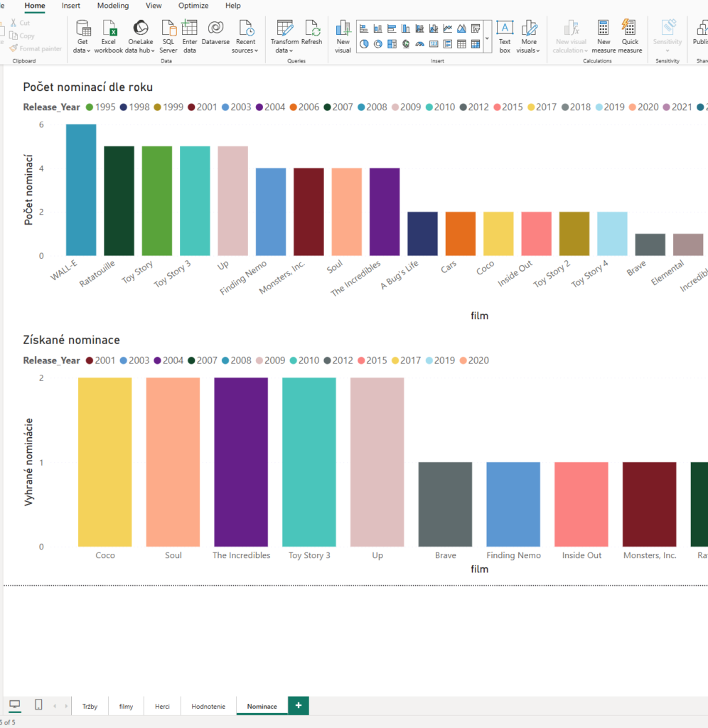Switch to the Home ribbon tab
Screen dimensions: 708x728
[x=35, y=6]
